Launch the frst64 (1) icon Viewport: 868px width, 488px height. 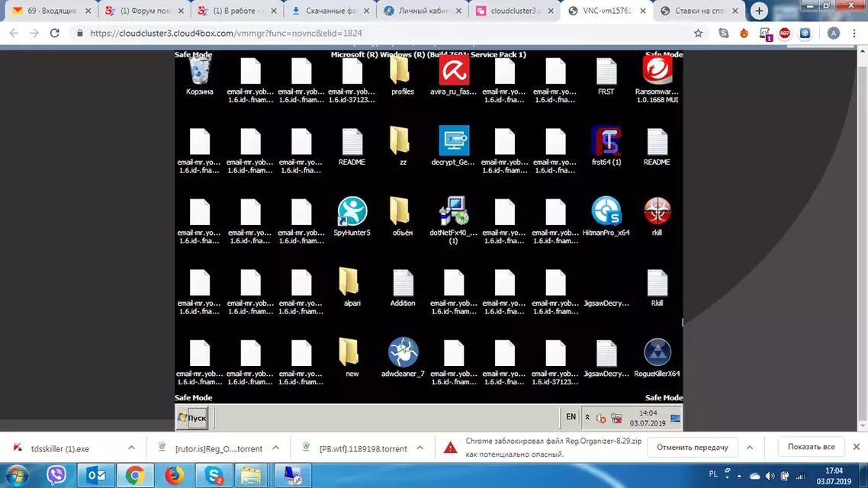[606, 146]
